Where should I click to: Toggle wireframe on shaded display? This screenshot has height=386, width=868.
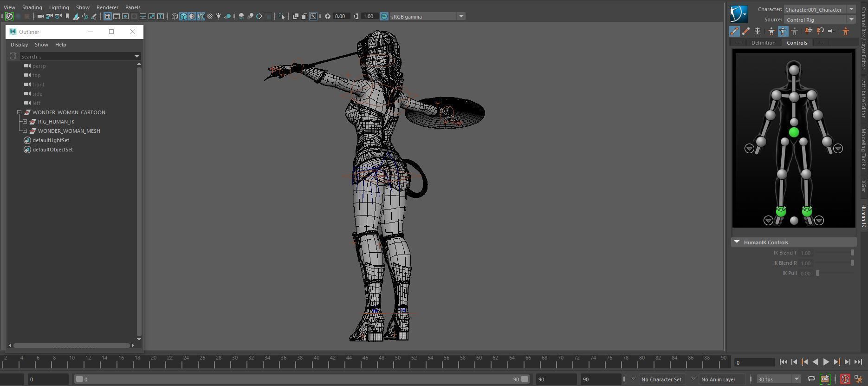(201, 16)
